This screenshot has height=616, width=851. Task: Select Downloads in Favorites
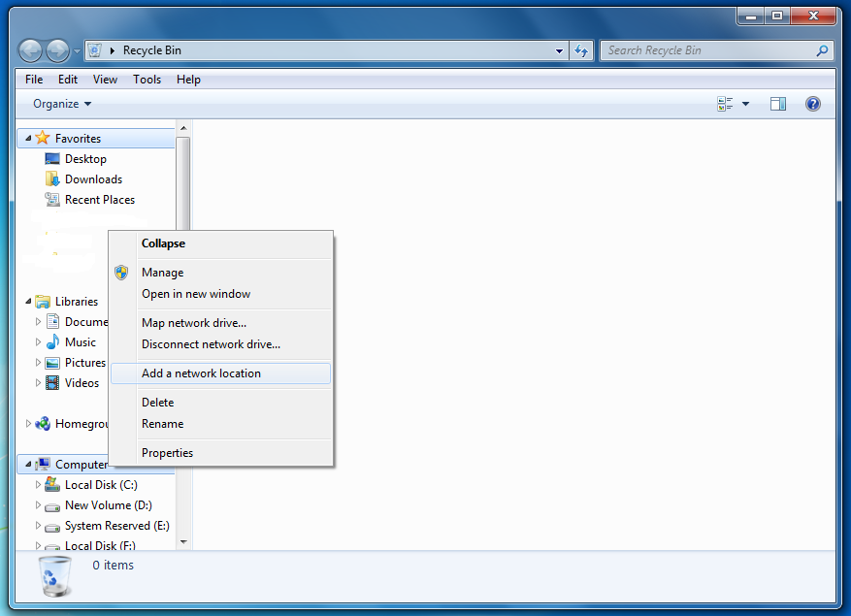pyautogui.click(x=93, y=179)
